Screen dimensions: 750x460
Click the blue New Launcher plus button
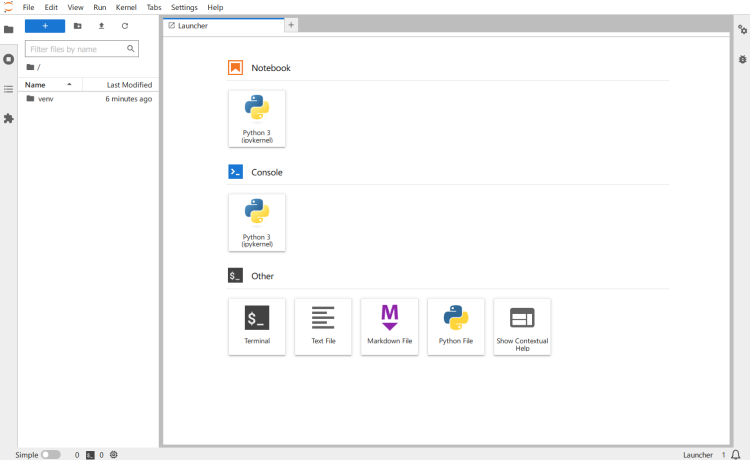(45, 26)
